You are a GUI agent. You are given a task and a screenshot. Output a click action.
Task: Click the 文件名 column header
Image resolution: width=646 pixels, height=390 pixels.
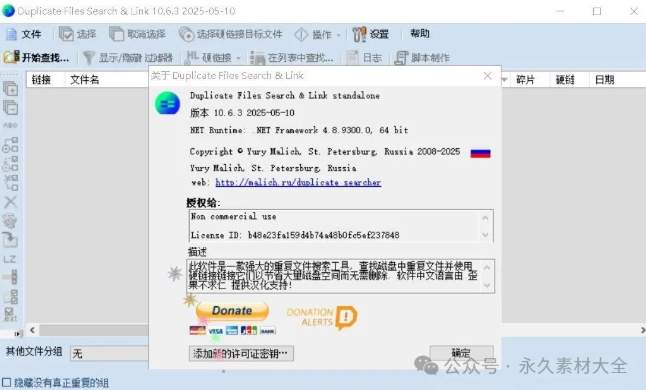(84, 79)
